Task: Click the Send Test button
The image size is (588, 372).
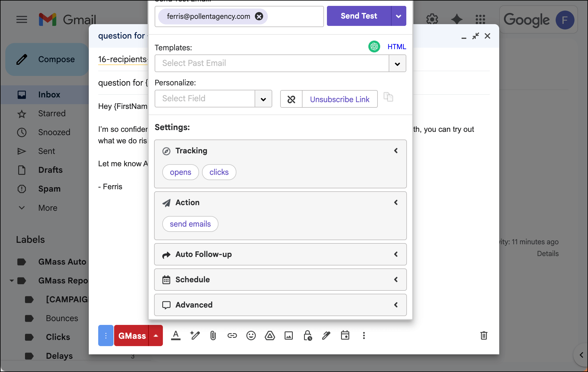Action: point(359,16)
